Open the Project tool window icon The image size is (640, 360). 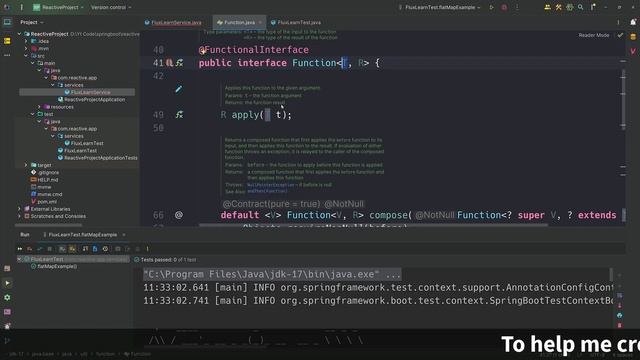point(7,22)
